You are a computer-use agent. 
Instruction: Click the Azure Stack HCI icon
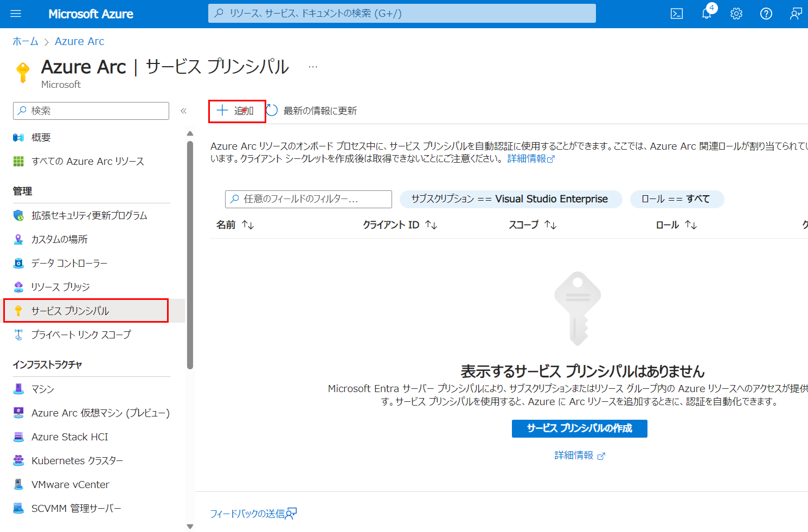click(18, 437)
